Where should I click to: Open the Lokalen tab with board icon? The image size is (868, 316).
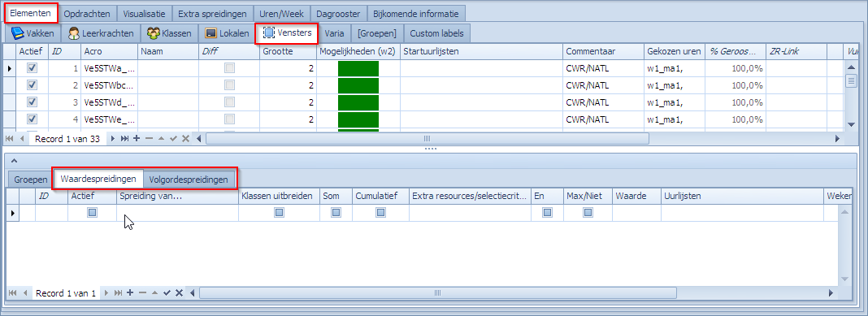pos(227,33)
